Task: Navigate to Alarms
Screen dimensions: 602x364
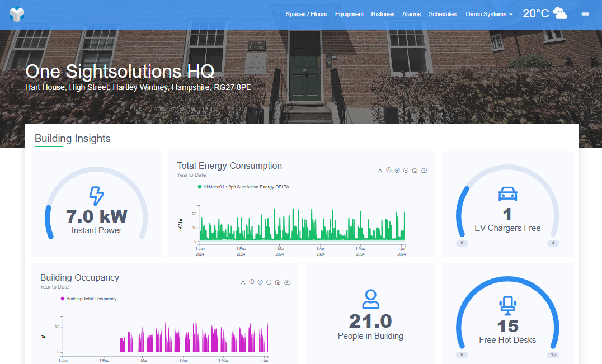Action: pyautogui.click(x=411, y=14)
